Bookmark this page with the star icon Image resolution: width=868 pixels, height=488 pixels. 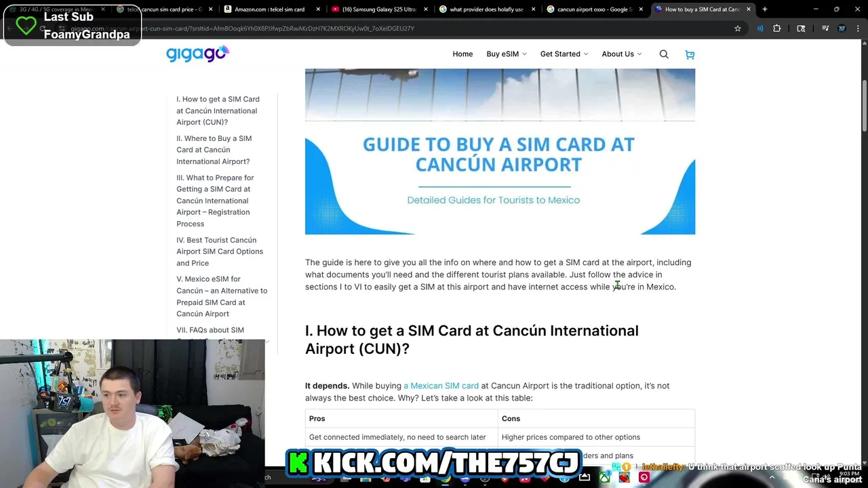pos(737,28)
